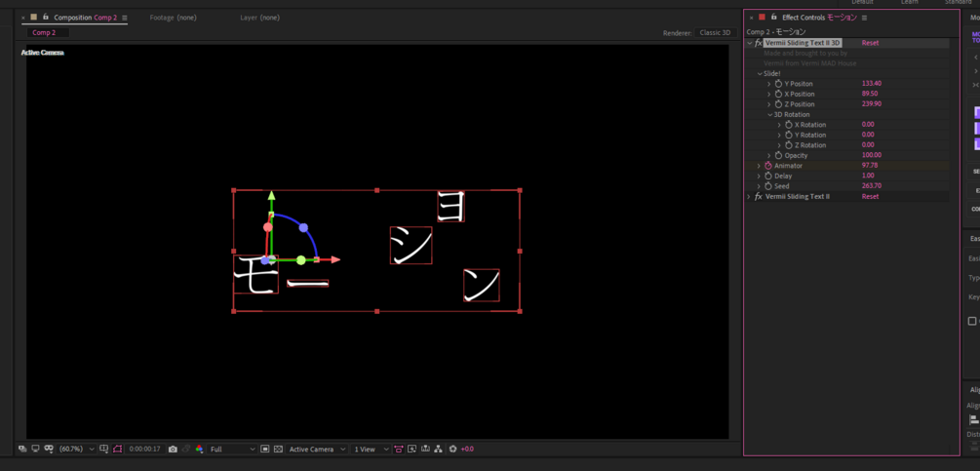Click fx icon of Vermii Sliding Text II 3D
This screenshot has height=471, width=980.
point(758,43)
